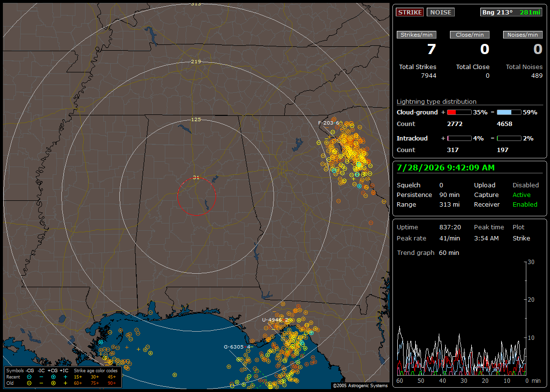Click the F-203-6 storm cell label
The image size is (550, 392).
coord(329,123)
